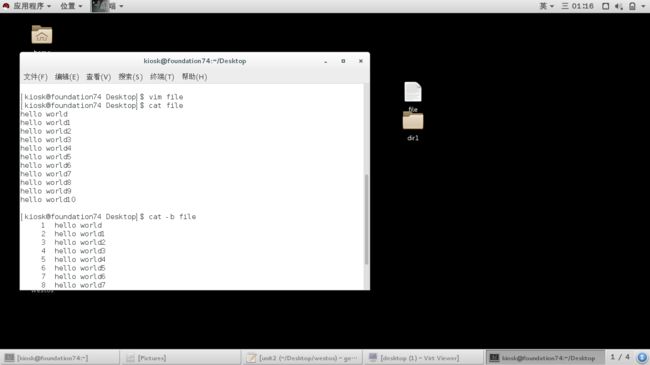This screenshot has height=365, width=650.
Task: Click the 'vim file' command line
Action: tap(102, 97)
